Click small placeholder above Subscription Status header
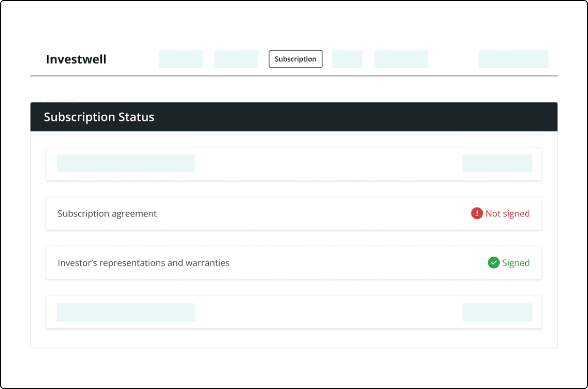The width and height of the screenshot is (588, 389). (x=61, y=100)
